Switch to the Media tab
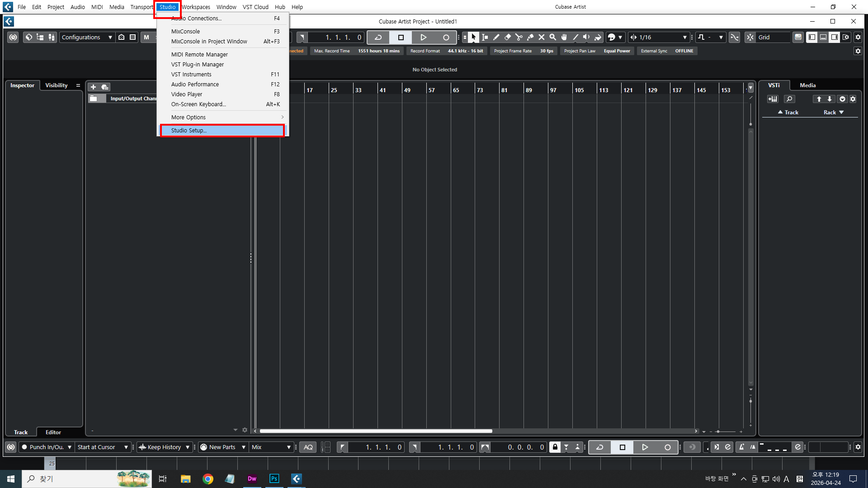Screen dimensions: 868x488 pos(807,85)
